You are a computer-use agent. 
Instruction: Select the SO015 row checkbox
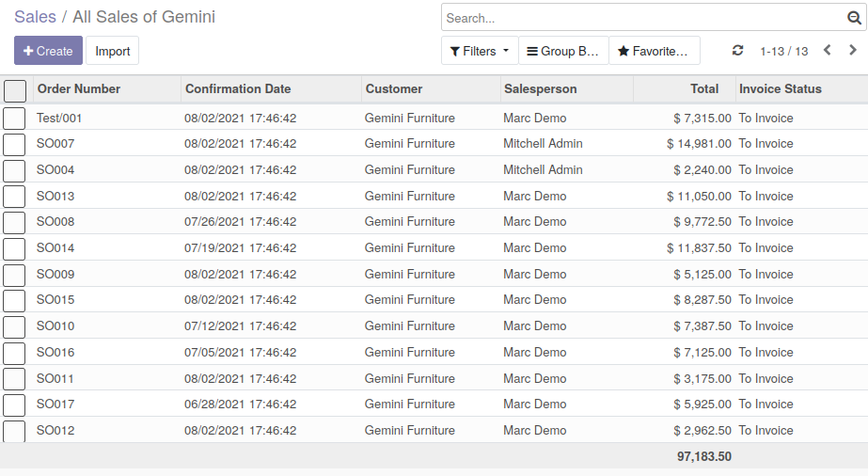(x=14, y=300)
